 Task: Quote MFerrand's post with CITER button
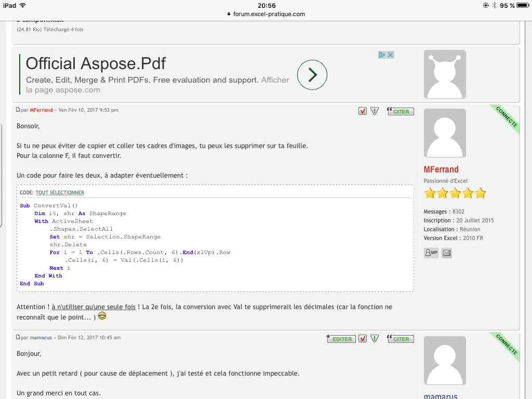tap(401, 111)
